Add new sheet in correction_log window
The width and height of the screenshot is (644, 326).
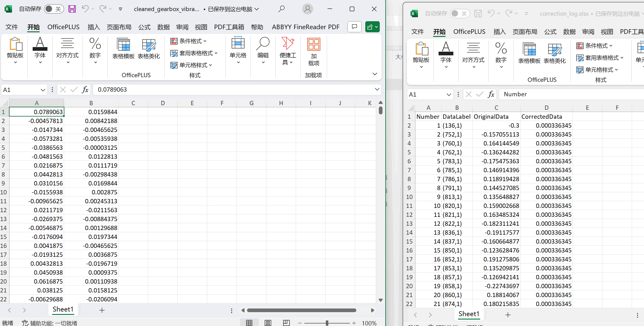coord(508,315)
